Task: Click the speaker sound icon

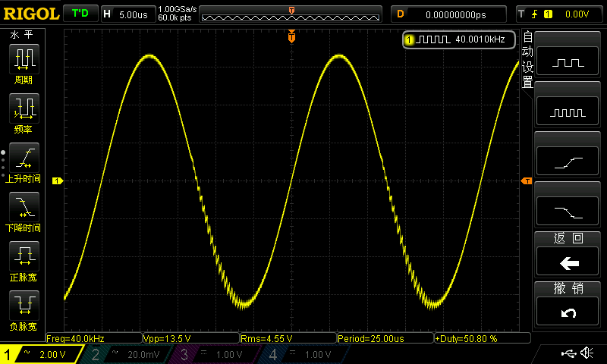Action: [x=587, y=353]
